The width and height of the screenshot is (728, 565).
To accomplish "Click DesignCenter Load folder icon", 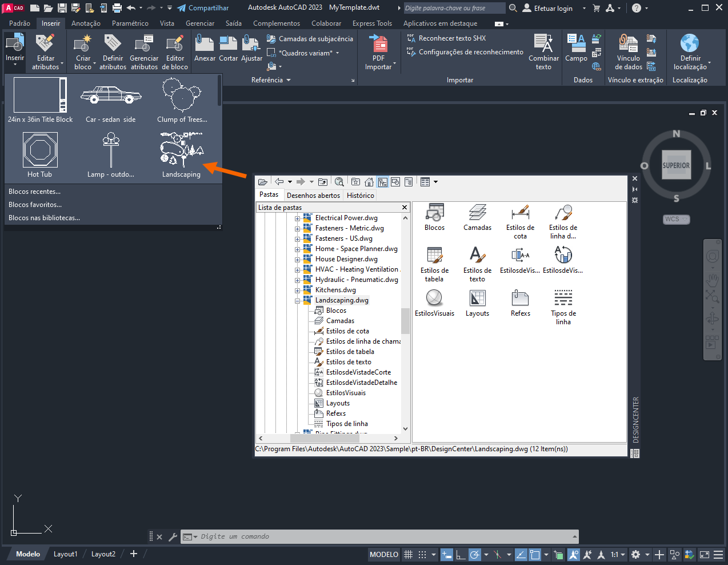I will pos(263,182).
